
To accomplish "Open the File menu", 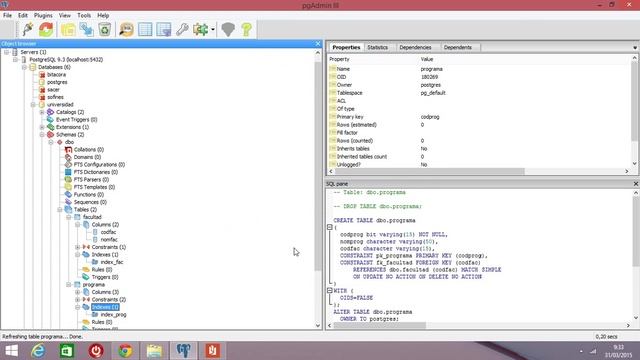I will (7, 15).
